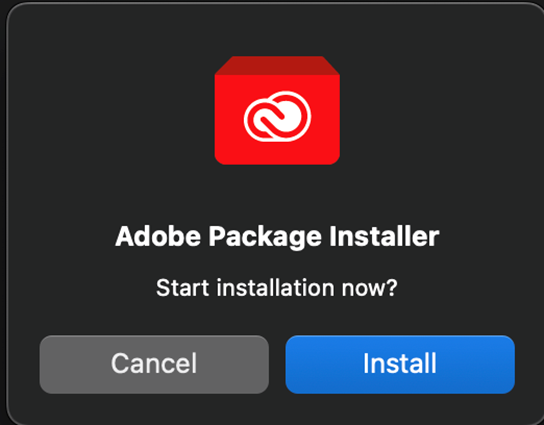Click the word 'Installer' in the heading
The height and width of the screenshot is (425, 544).
click(384, 236)
